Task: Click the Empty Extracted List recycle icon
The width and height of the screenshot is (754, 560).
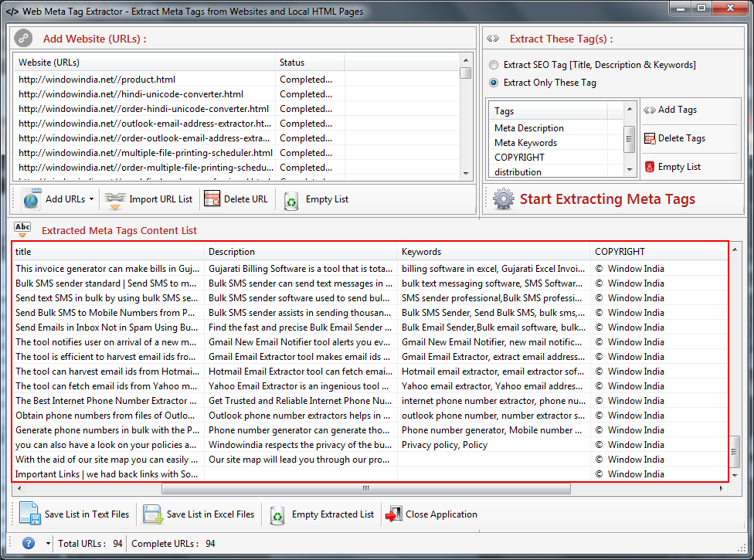Action: click(277, 516)
